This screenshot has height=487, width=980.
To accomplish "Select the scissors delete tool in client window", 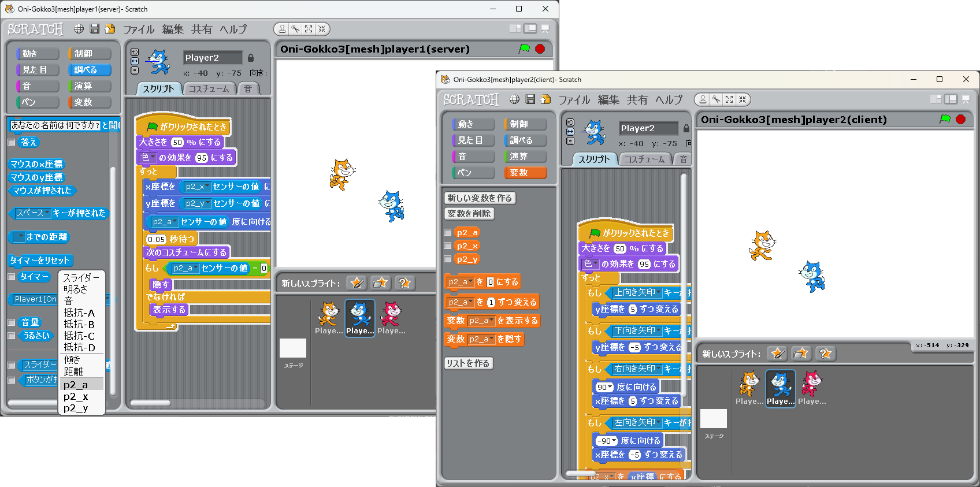I will pos(716,99).
